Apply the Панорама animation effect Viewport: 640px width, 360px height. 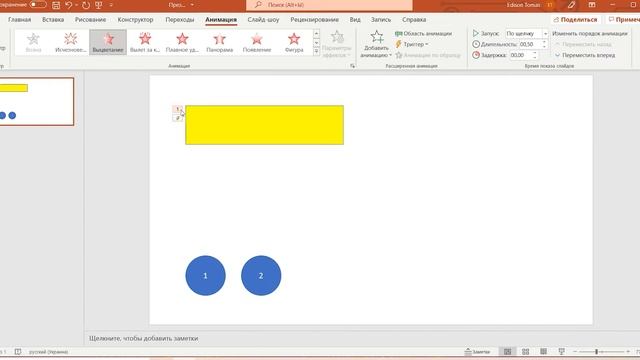coord(219,42)
